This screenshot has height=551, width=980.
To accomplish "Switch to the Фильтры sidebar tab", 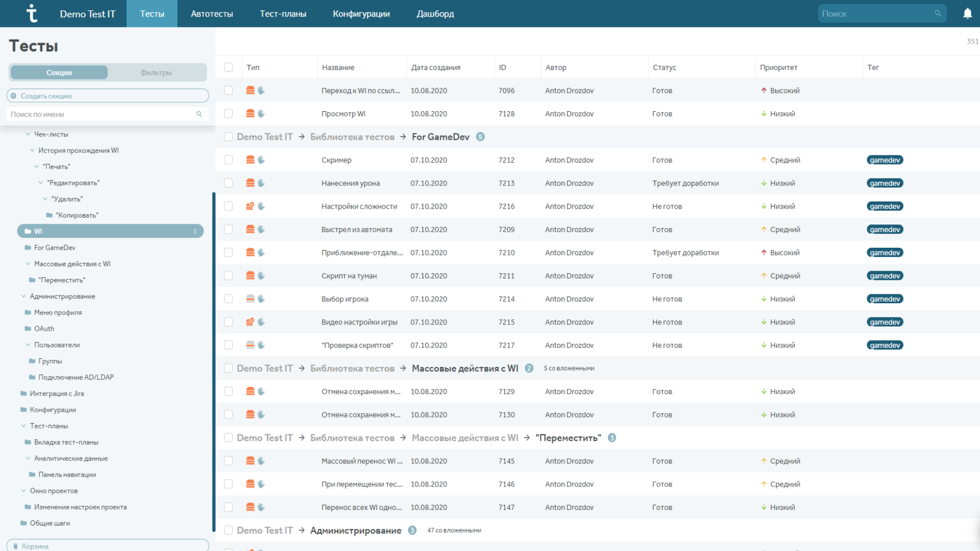I will point(156,73).
